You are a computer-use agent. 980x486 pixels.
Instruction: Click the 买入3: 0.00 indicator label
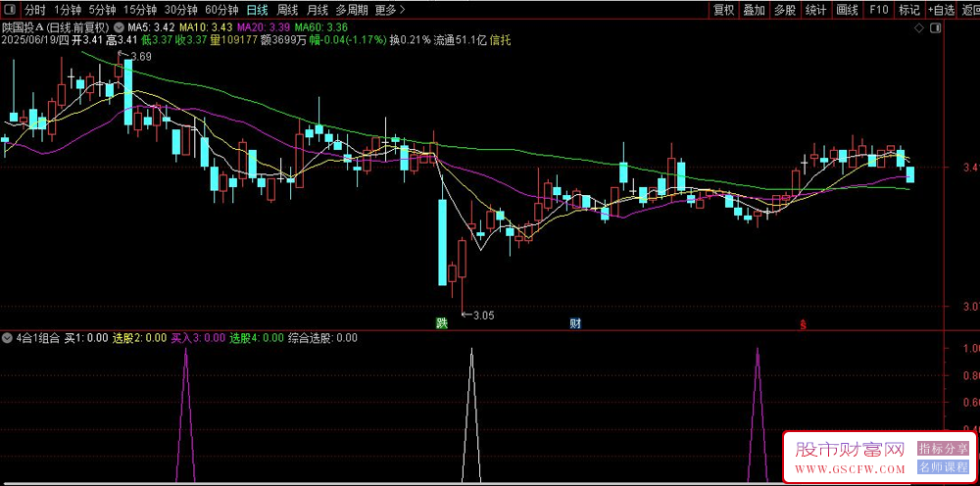[198, 338]
